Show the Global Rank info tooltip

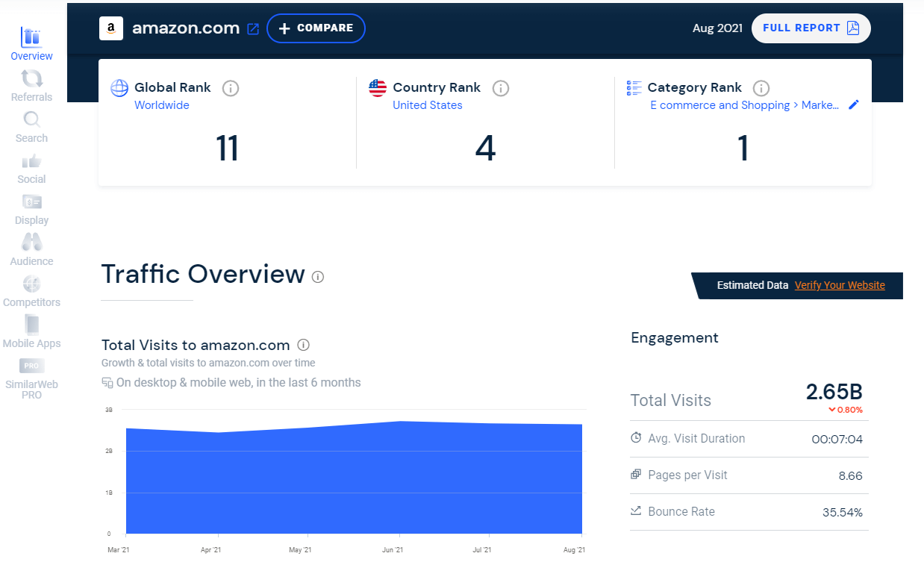click(231, 88)
